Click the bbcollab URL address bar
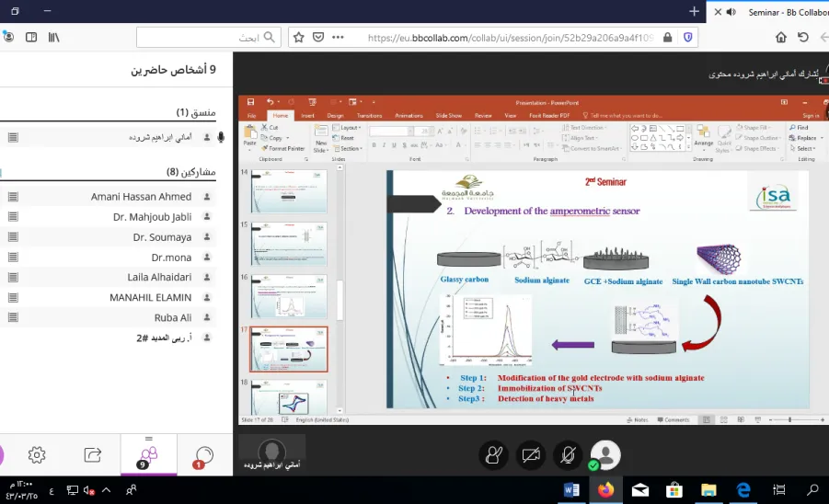829x504 pixels. (x=511, y=38)
